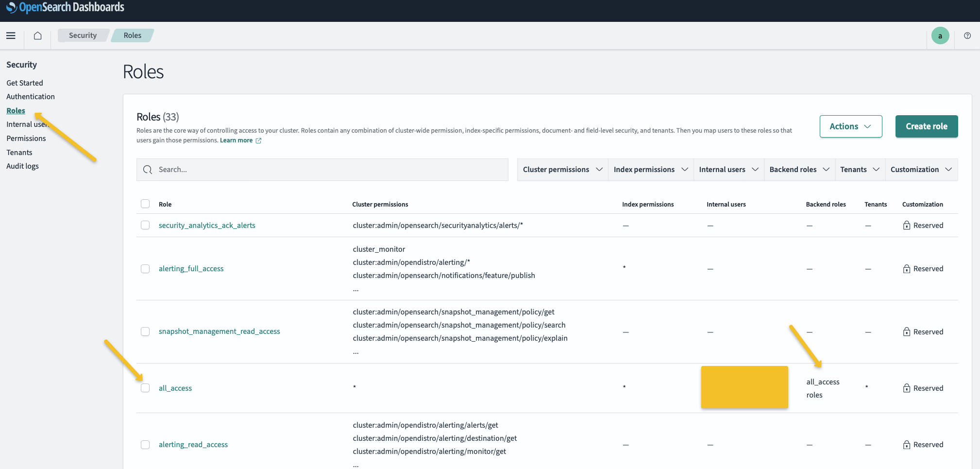980x469 pixels.
Task: Click the Tenants column header
Action: 876,205
